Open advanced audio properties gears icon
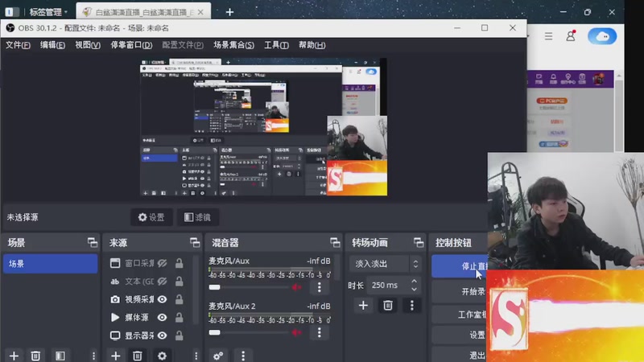644x362 pixels. tap(218, 356)
